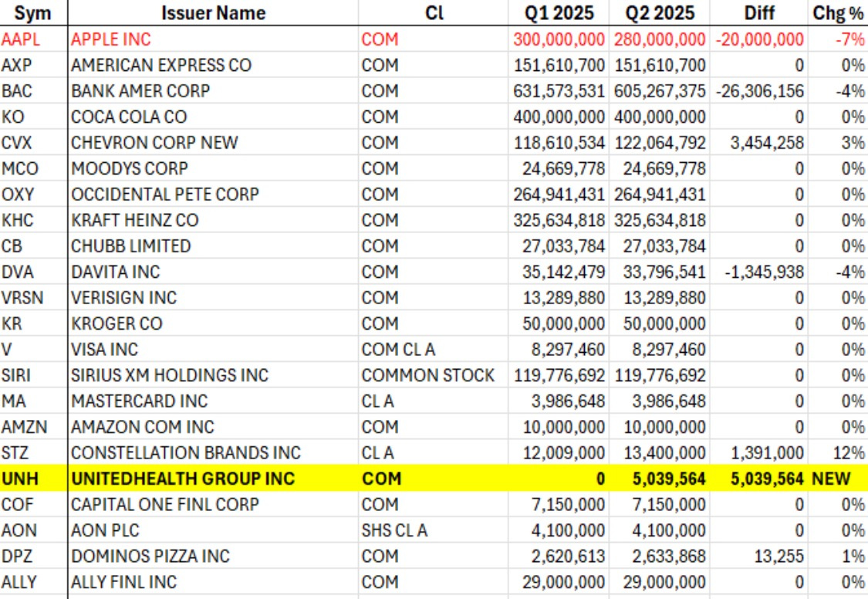Click the -20,000,000 diff cell

[x=759, y=39]
